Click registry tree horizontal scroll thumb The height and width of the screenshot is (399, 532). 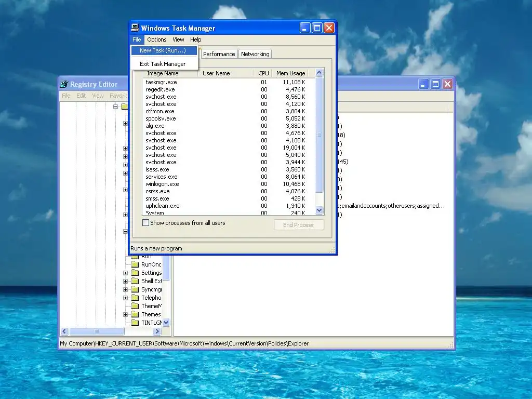97,331
